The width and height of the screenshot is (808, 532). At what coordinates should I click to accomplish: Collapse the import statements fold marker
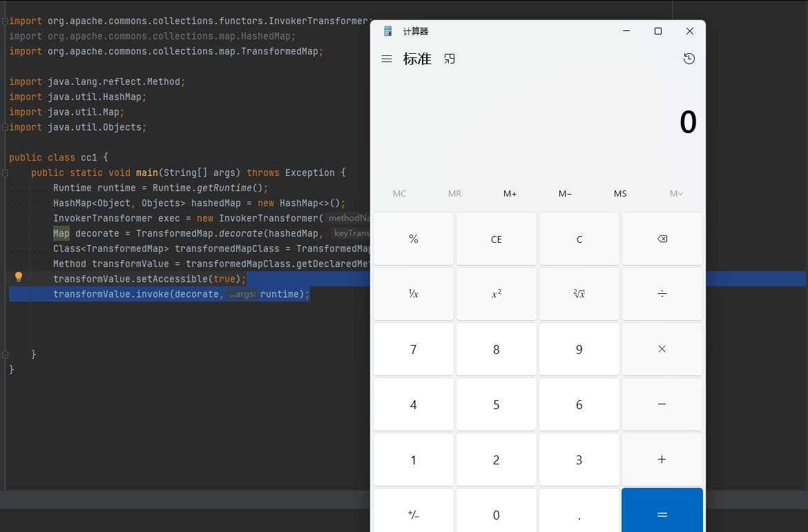5,21
